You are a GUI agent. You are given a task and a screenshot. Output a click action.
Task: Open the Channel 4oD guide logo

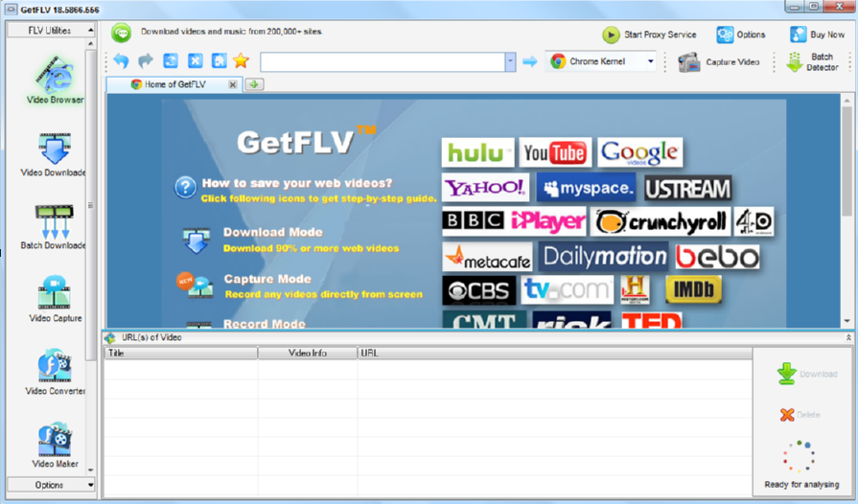pyautogui.click(x=754, y=221)
